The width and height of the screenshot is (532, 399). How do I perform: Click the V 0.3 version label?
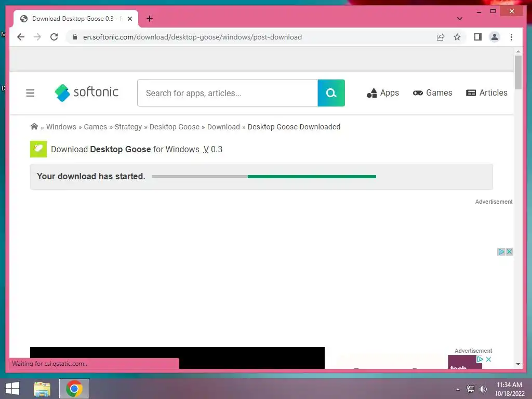(x=212, y=149)
